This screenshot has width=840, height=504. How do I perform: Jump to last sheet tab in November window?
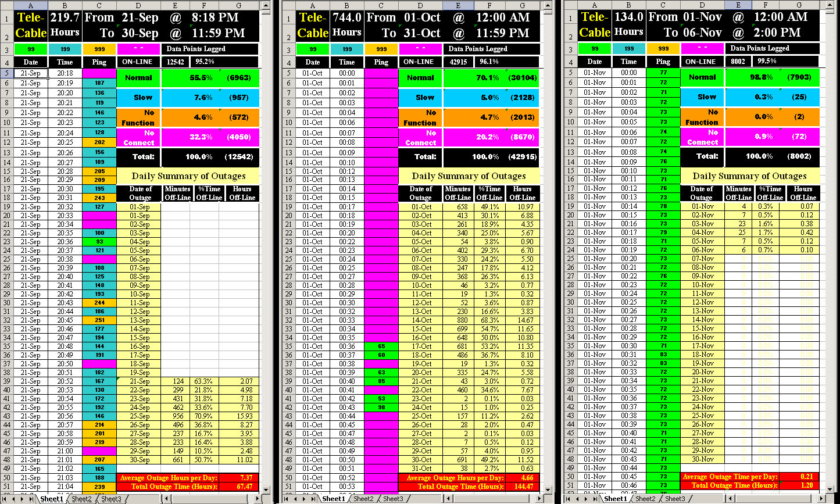(x=594, y=499)
